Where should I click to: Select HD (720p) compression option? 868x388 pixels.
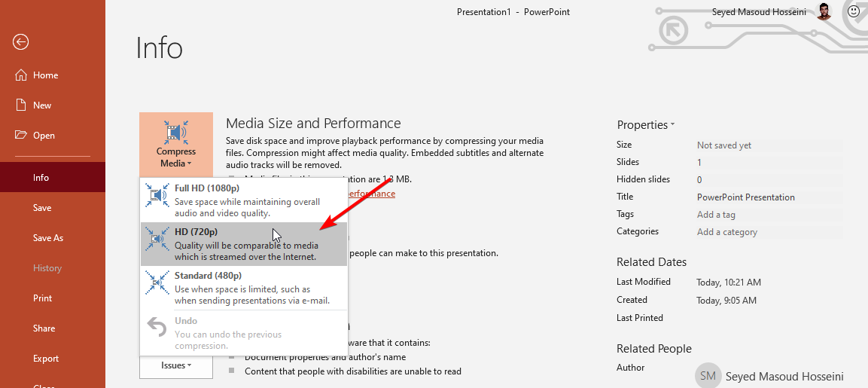244,244
